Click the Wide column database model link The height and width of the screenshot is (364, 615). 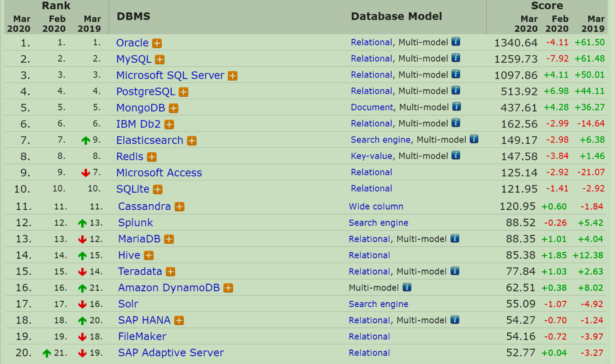tap(376, 206)
